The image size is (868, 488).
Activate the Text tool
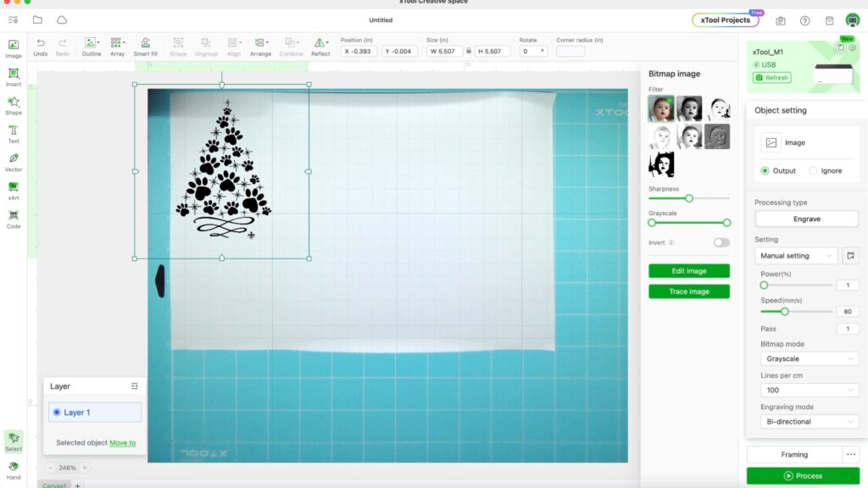click(14, 134)
